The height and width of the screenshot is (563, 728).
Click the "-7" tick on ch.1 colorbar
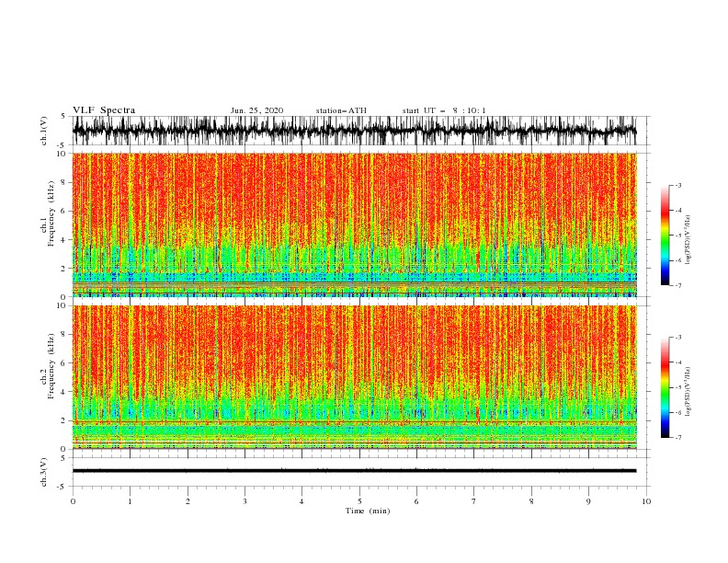tap(677, 285)
